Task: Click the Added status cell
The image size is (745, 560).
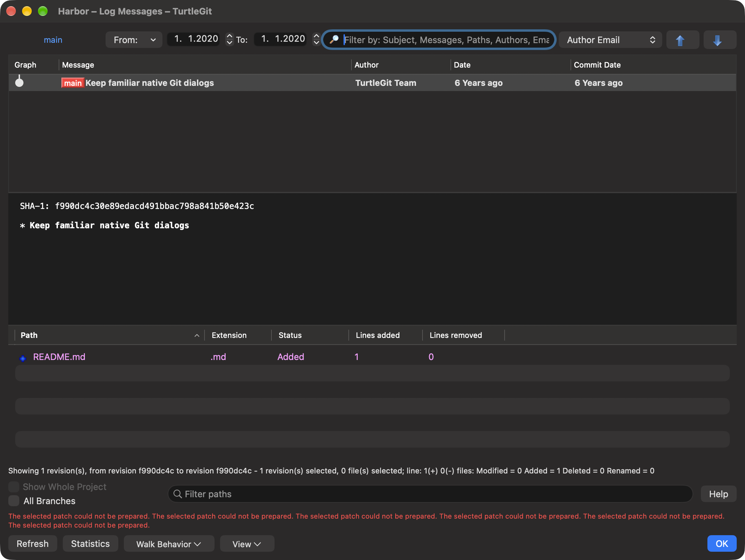Action: [x=291, y=357]
